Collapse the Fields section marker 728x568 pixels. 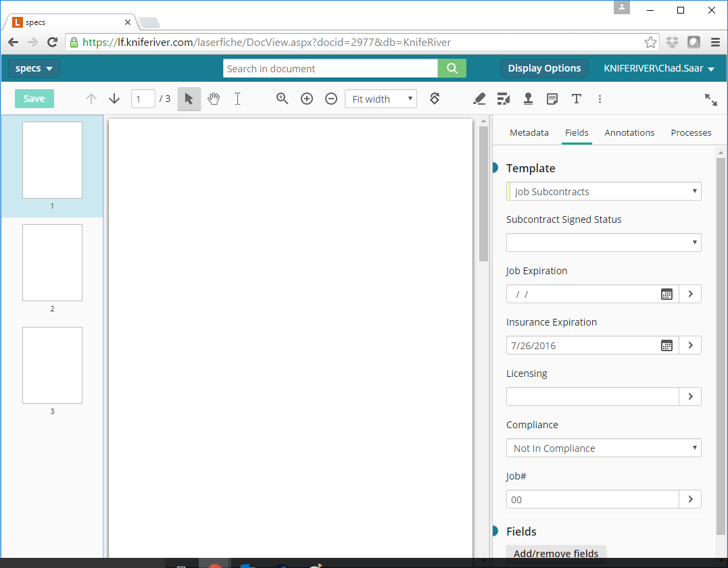tap(495, 531)
